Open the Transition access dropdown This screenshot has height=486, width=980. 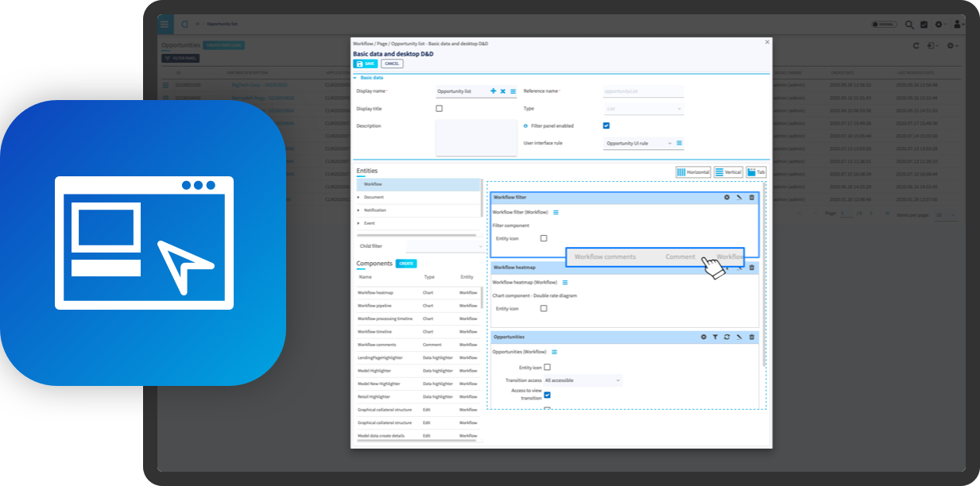tap(582, 380)
